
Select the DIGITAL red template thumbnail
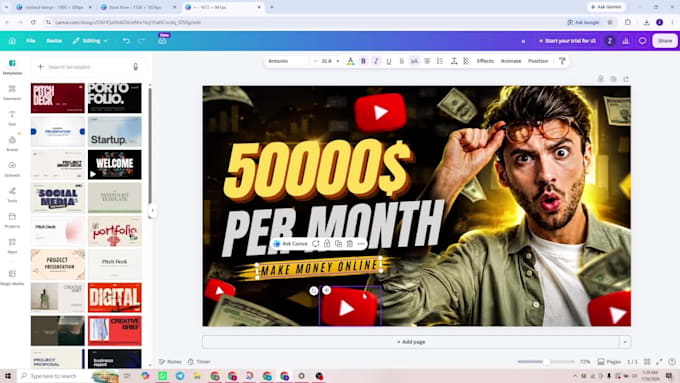(114, 298)
